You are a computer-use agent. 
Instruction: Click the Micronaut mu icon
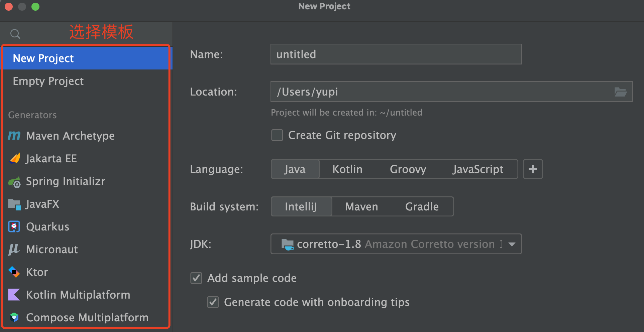click(x=14, y=250)
